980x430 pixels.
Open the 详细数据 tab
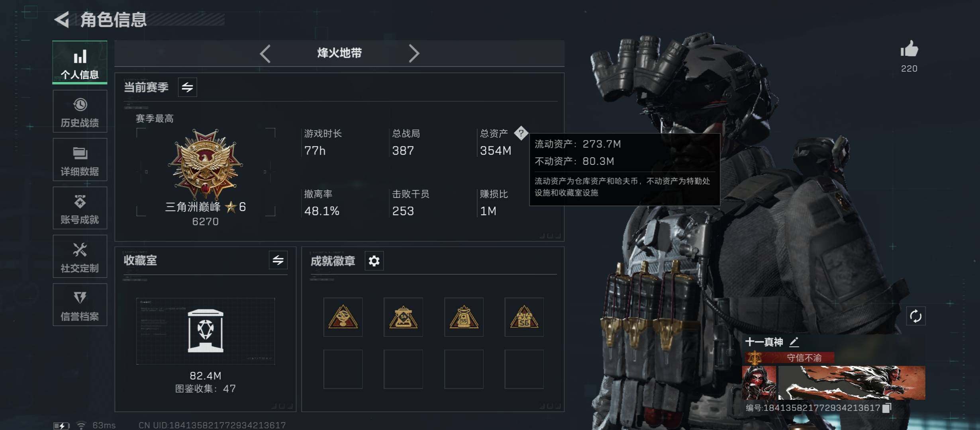(x=80, y=160)
